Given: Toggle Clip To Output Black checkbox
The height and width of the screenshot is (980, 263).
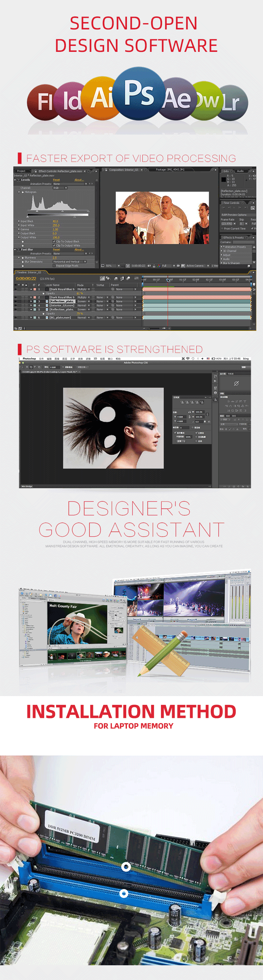Looking at the screenshot, I should click(x=54, y=241).
